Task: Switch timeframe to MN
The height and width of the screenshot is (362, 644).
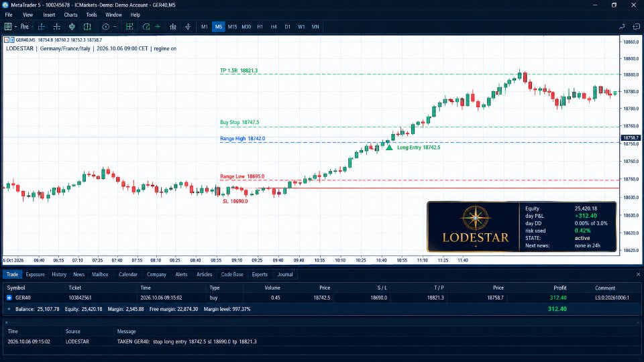Action: coord(315,27)
